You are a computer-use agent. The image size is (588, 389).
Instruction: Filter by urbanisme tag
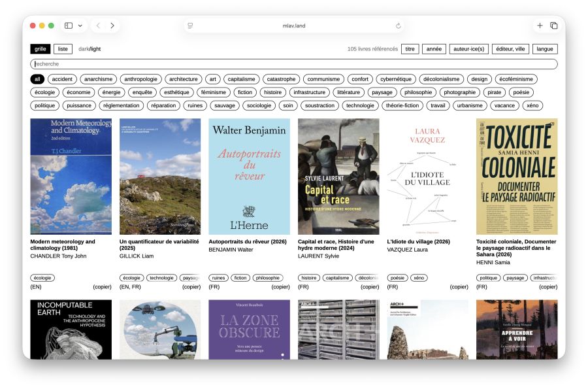click(470, 105)
